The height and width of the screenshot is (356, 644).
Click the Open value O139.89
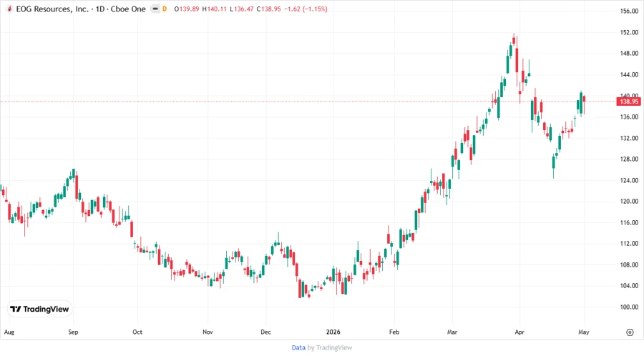click(x=187, y=9)
